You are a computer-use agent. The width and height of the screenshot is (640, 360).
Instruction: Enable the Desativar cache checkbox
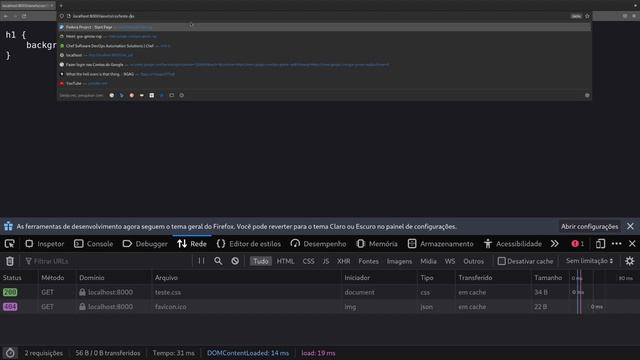click(x=502, y=261)
